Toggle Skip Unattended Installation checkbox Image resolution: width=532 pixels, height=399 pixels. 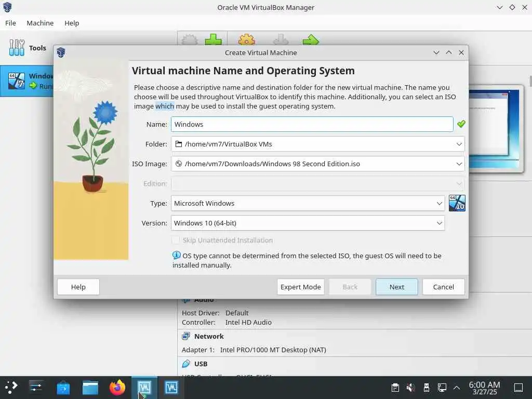click(176, 240)
